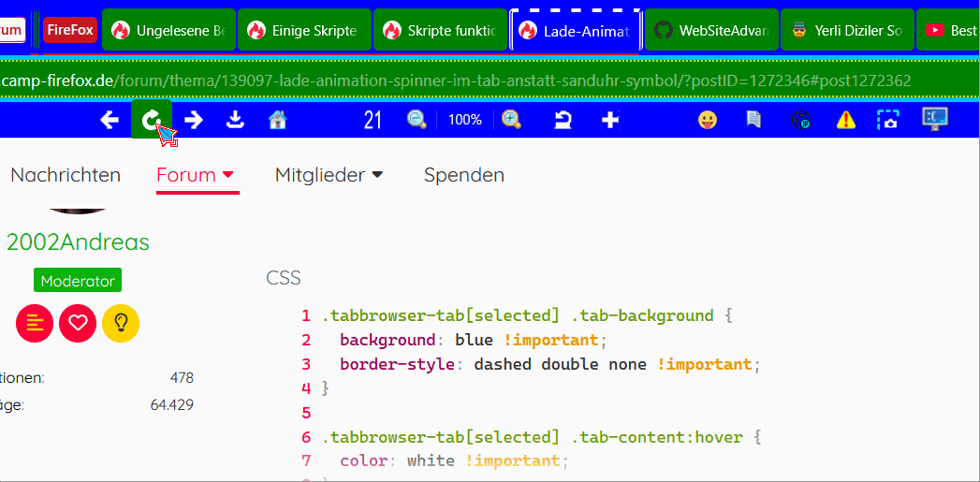Image resolution: width=980 pixels, height=482 pixels.
Task: Click the green Moderator badge
Action: 78,281
